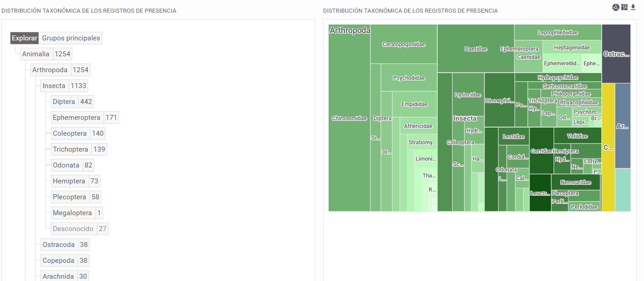This screenshot has width=644, height=281.
Task: Click the Desconocido entry under Insecta
Action: [x=73, y=229]
